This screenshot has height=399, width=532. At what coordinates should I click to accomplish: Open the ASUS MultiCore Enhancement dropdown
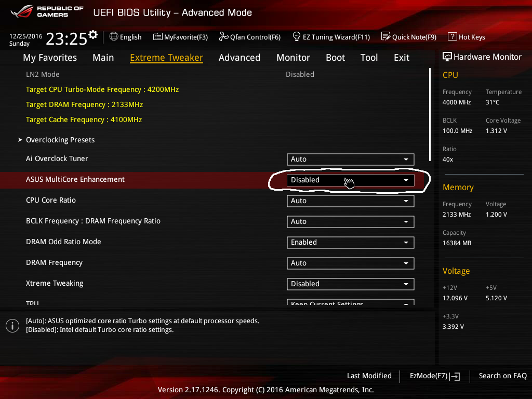[351, 180]
